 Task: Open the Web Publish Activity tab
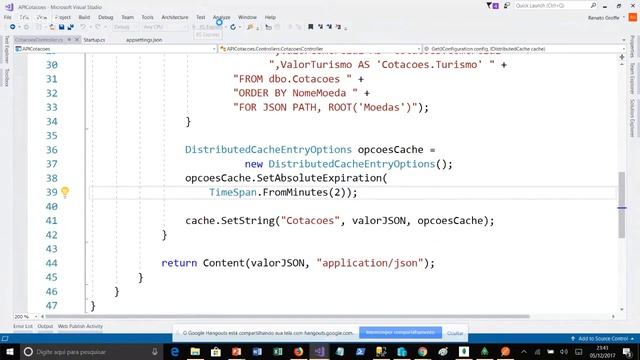pos(80,326)
